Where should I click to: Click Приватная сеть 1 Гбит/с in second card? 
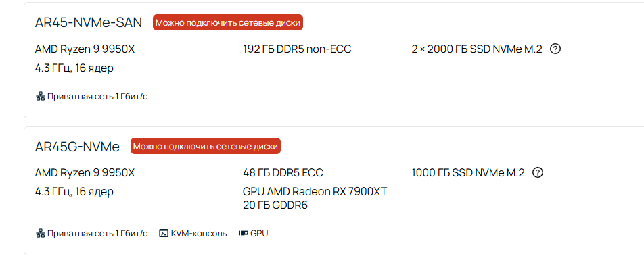[x=97, y=234]
